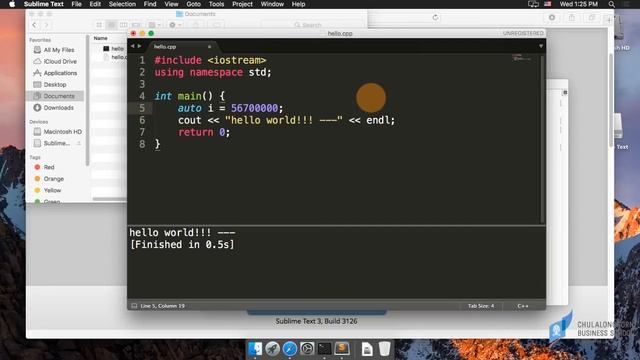This screenshot has width=640, height=360.
Task: Select Macintosh HD in Finder sidebar
Action: point(62,132)
